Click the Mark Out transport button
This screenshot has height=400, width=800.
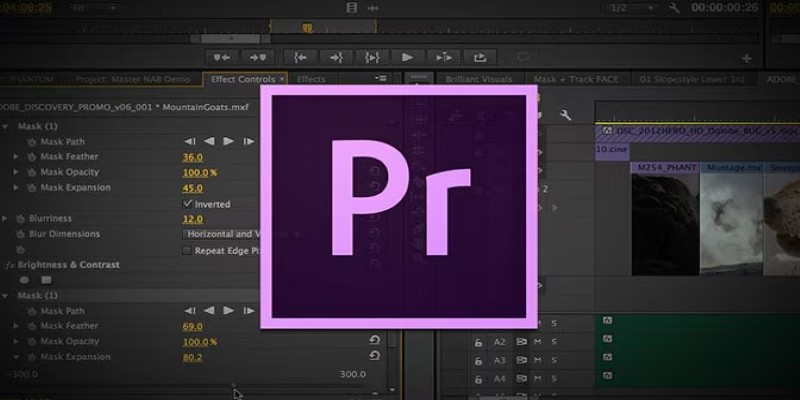click(x=258, y=58)
